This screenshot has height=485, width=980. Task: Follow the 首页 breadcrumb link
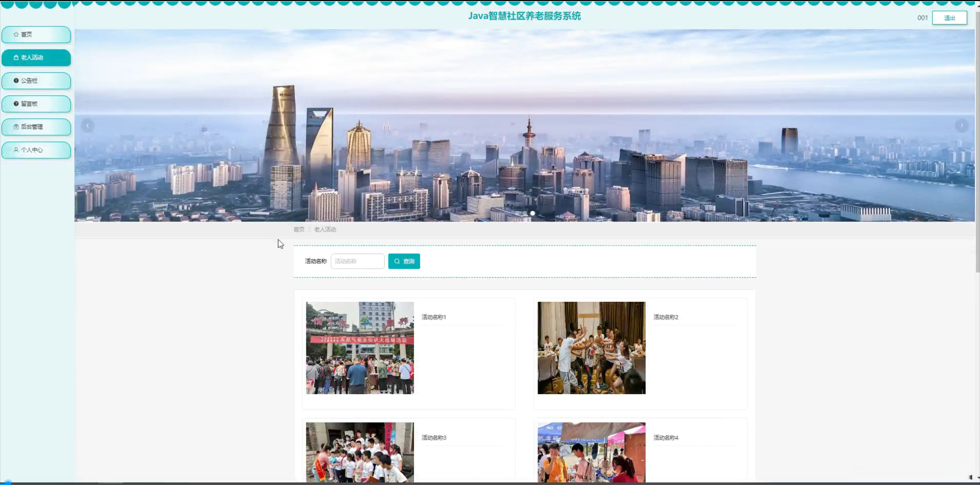[x=299, y=230]
